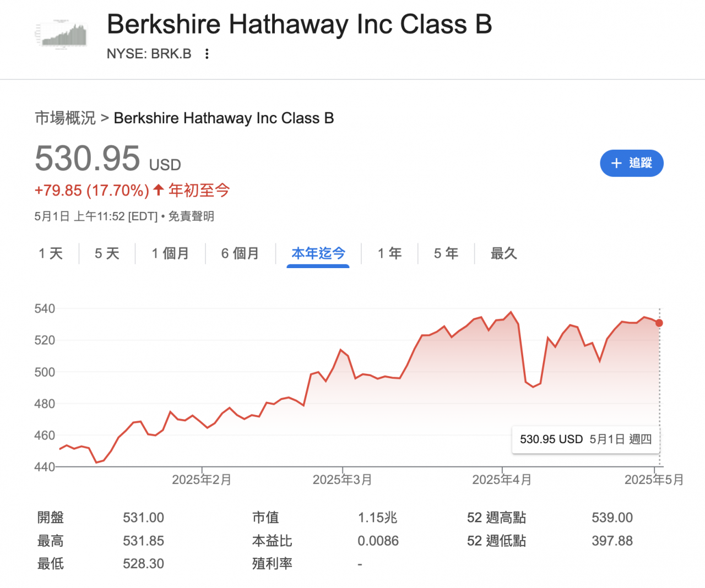Select the 5 天 time range tab
This screenshot has height=588, width=705.
(x=107, y=253)
